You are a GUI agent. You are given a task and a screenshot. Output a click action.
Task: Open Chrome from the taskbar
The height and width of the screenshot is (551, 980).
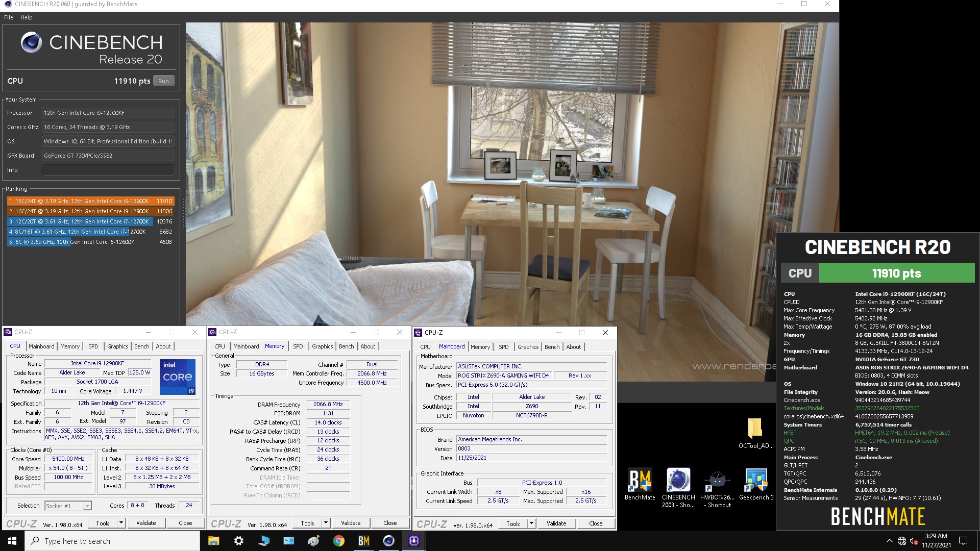click(x=339, y=541)
